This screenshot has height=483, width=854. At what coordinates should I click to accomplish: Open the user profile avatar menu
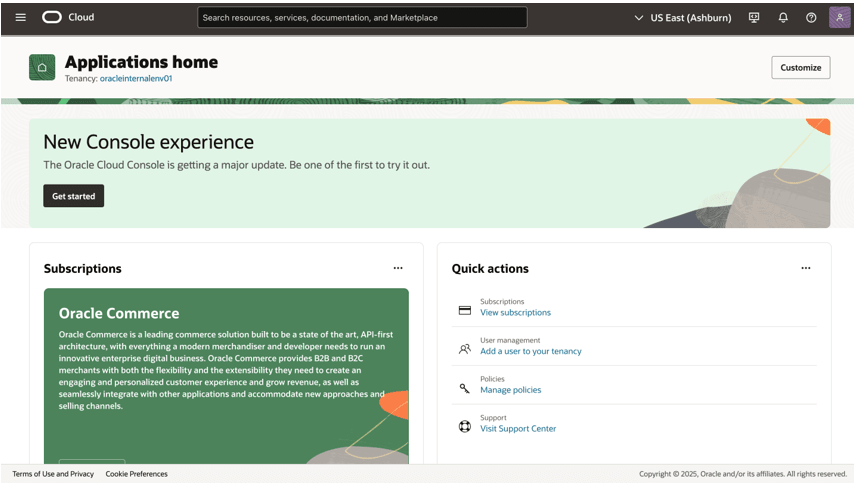[839, 17]
